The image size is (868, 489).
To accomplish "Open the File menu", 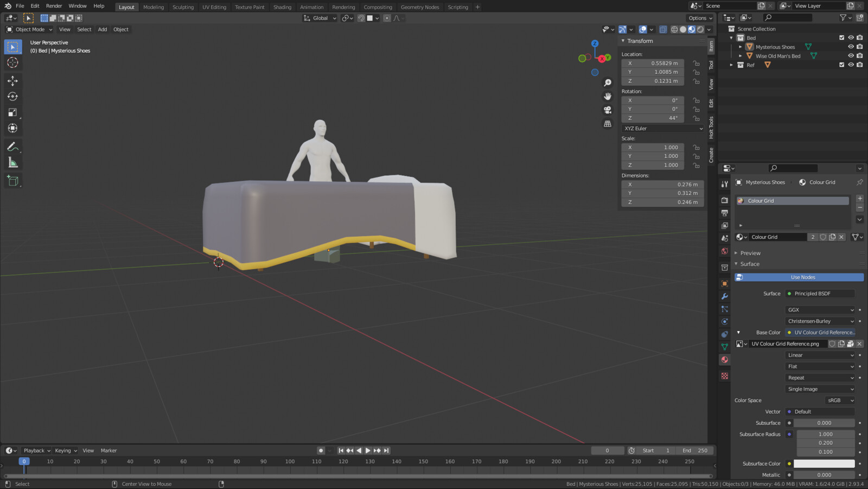I will (20, 6).
